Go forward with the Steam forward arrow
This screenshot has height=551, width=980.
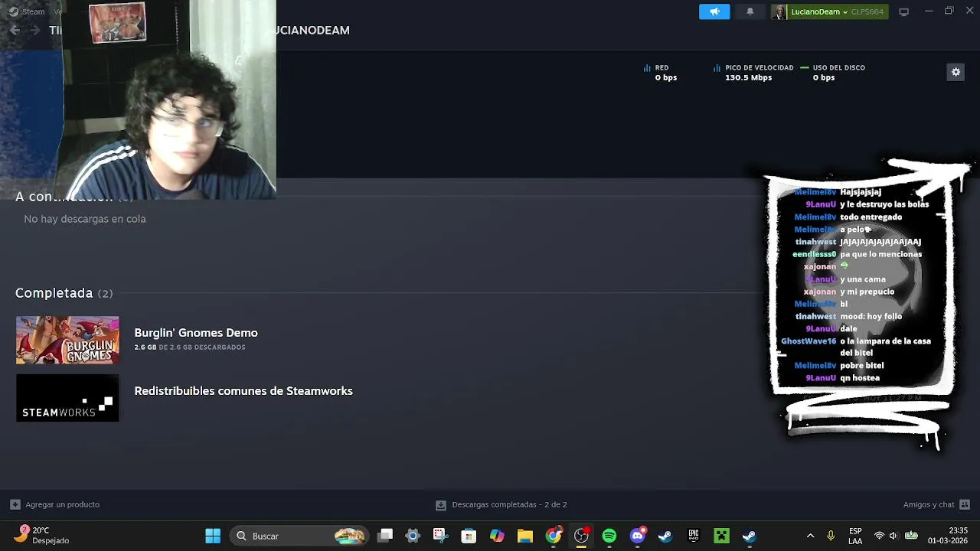[34, 30]
